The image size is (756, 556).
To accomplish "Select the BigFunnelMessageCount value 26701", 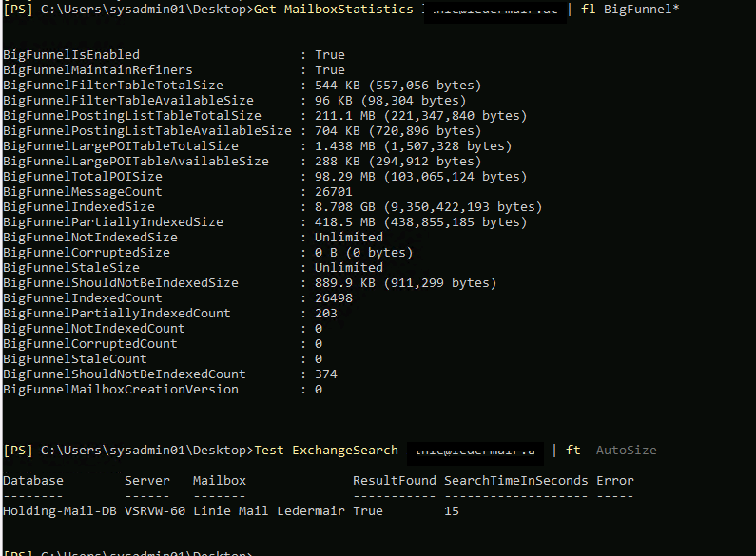I will click(334, 191).
